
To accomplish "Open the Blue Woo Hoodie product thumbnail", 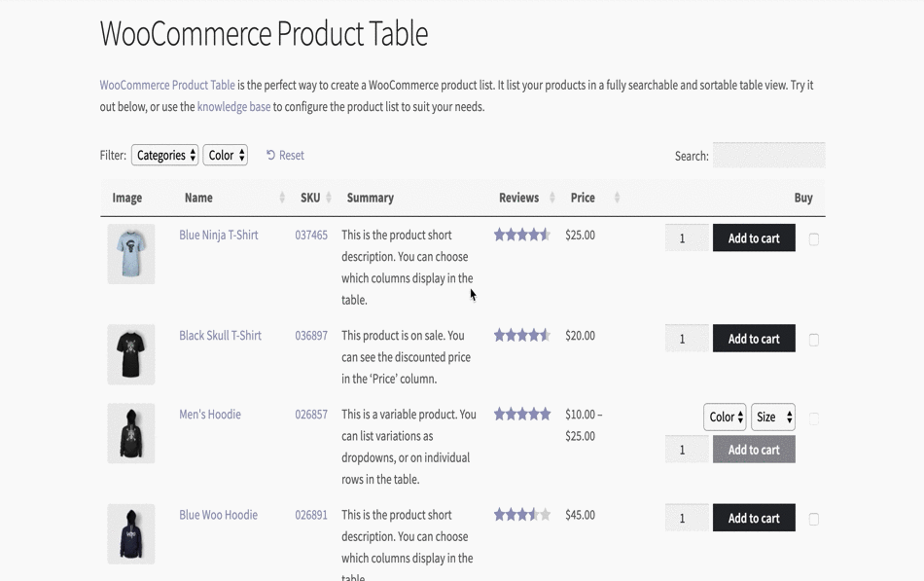I will tap(130, 533).
